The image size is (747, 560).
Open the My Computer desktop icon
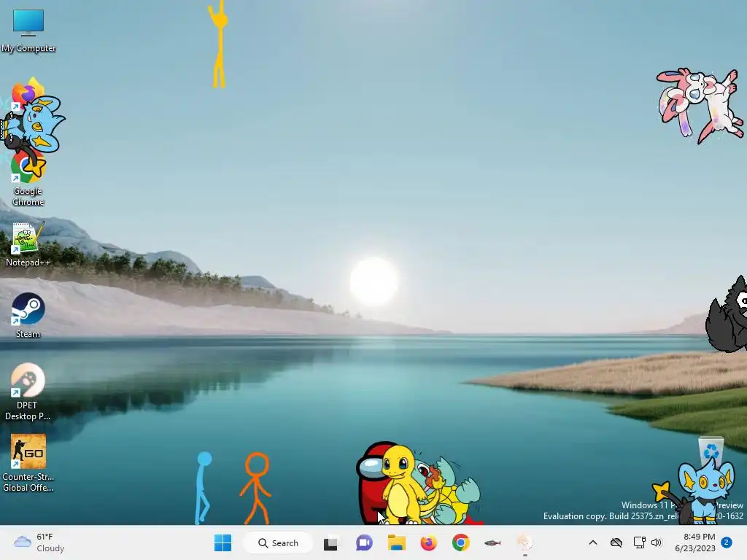click(x=28, y=30)
